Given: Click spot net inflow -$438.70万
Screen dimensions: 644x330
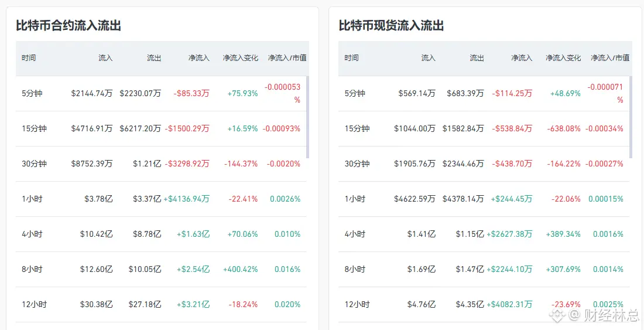Looking at the screenshot, I should coord(512,164).
